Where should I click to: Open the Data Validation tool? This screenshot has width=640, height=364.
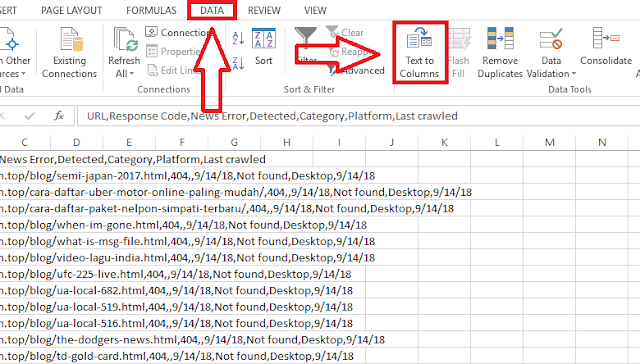551,53
